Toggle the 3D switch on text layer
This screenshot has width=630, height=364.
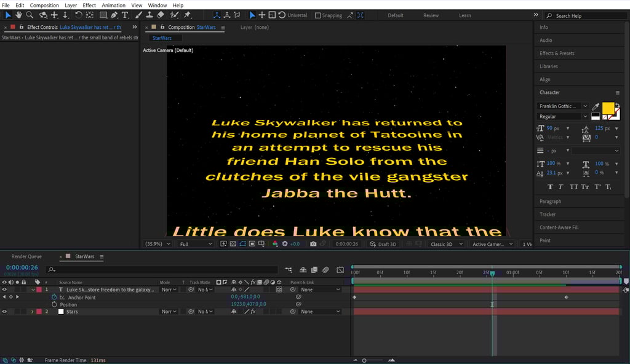(279, 290)
